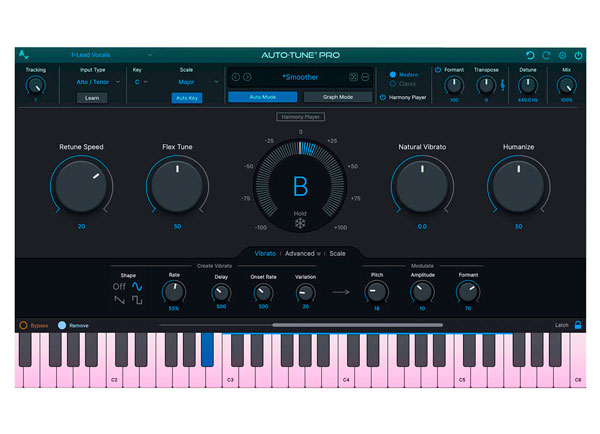Image resolution: width=600 pixels, height=434 pixels.
Task: Click the vibrato Rate knob
Action: pos(174,292)
